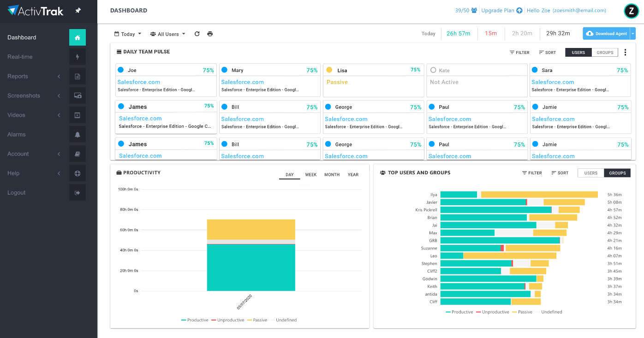
Task: Click the Dashboard home icon in sidebar
Action: click(x=78, y=37)
